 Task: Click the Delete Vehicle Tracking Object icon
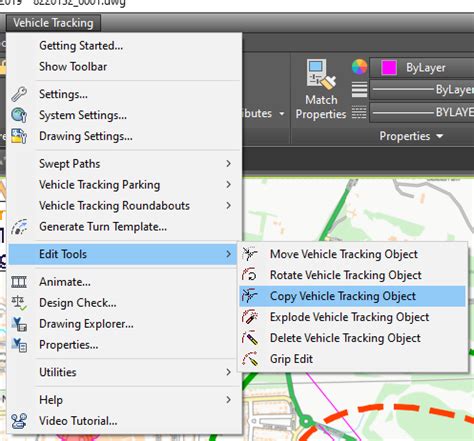[250, 338]
